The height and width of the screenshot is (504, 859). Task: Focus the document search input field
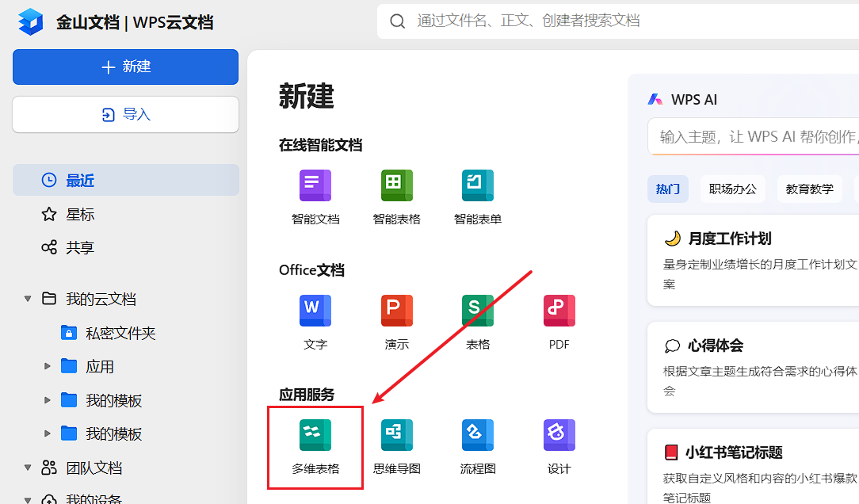(x=618, y=21)
